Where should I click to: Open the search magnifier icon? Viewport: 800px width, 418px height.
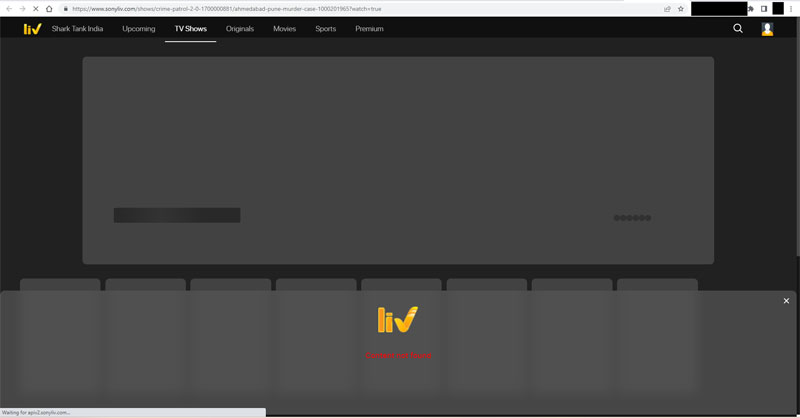point(738,29)
